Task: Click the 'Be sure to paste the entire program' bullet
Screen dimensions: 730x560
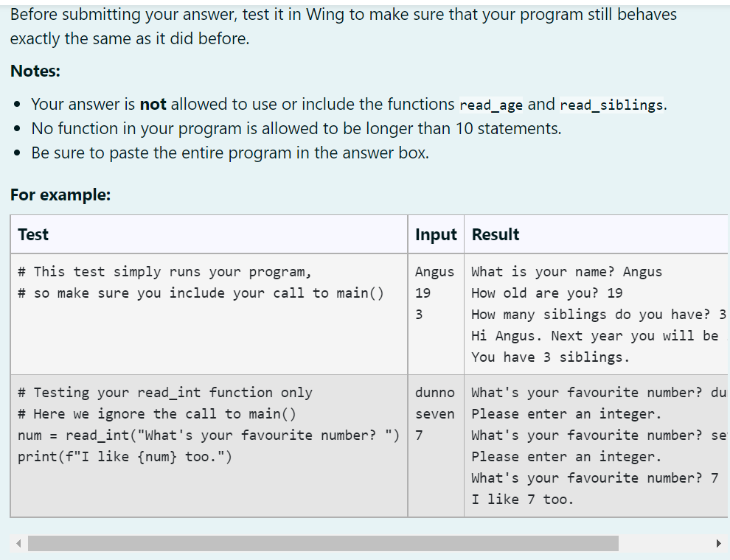Action: point(230,153)
